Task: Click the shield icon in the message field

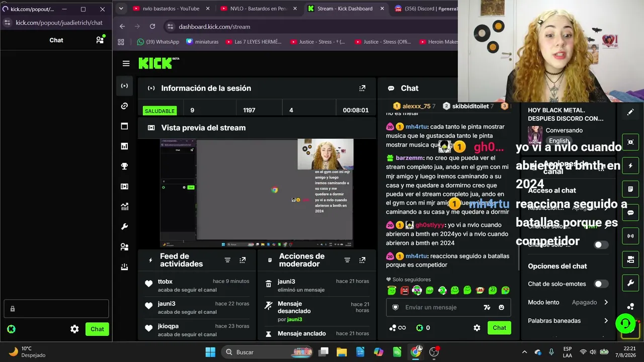Action: pyautogui.click(x=395, y=307)
